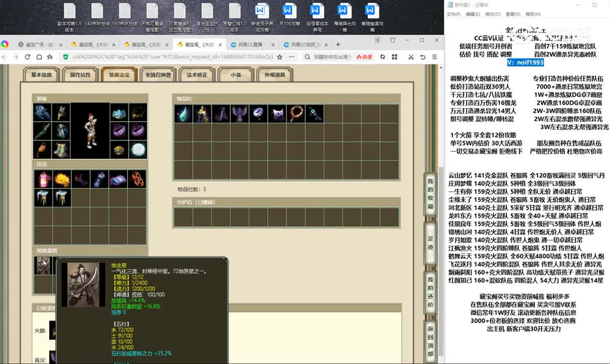Image resolution: width=610 pixels, height=364 pixels.
Task: Open Notepad 文件(F) menu
Action: pos(454,14)
